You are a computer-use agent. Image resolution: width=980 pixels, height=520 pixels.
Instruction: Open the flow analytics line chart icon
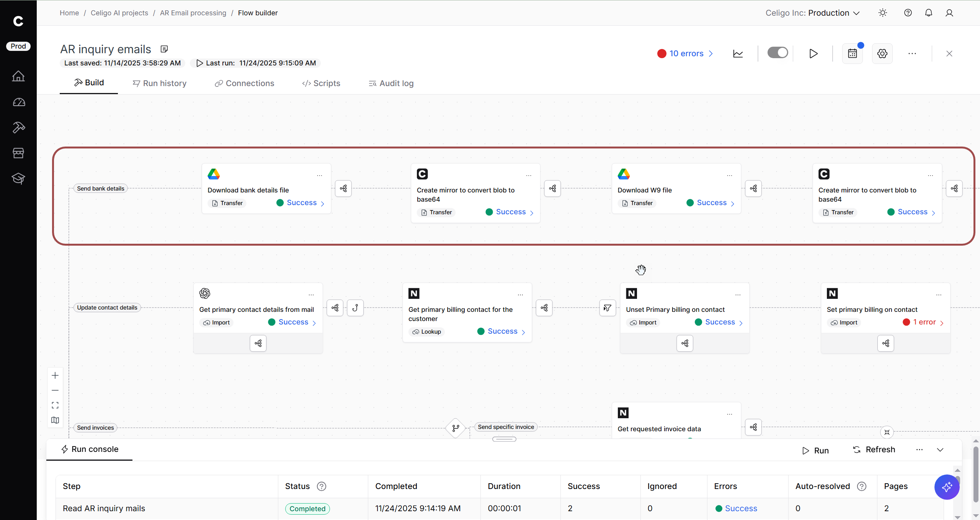coord(738,54)
